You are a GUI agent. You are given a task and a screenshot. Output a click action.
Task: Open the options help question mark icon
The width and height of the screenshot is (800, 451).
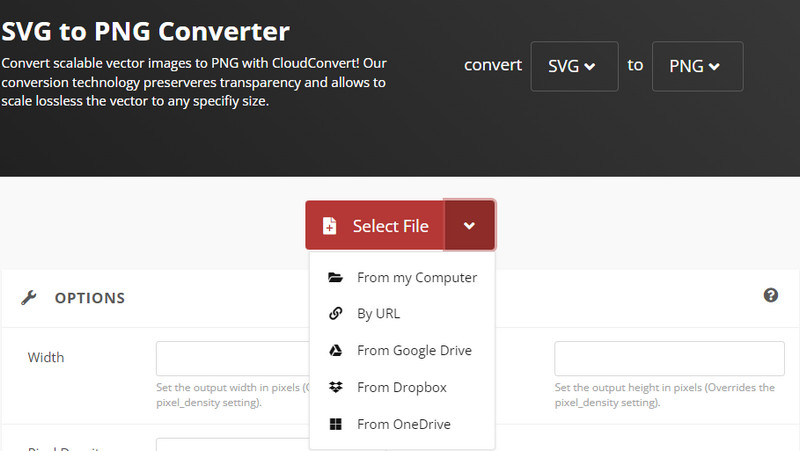(x=771, y=295)
